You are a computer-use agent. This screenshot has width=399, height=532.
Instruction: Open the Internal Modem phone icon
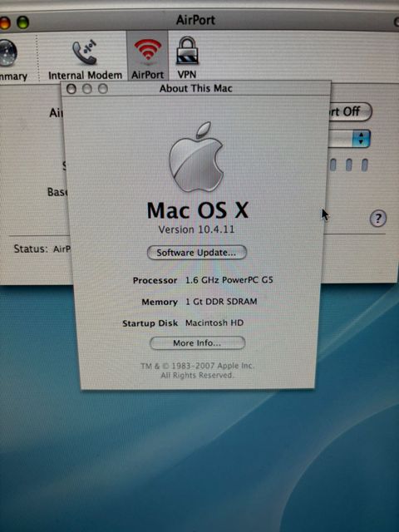(85, 53)
